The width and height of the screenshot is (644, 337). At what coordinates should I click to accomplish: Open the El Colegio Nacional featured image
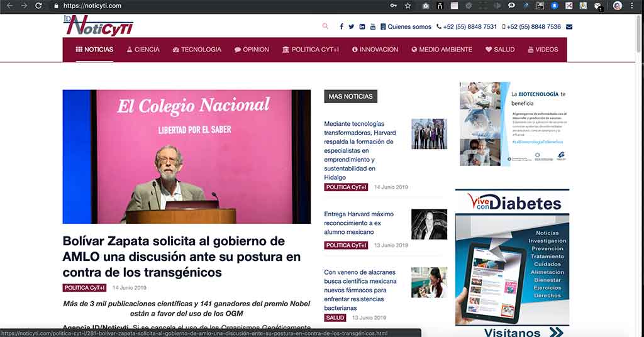point(186,157)
